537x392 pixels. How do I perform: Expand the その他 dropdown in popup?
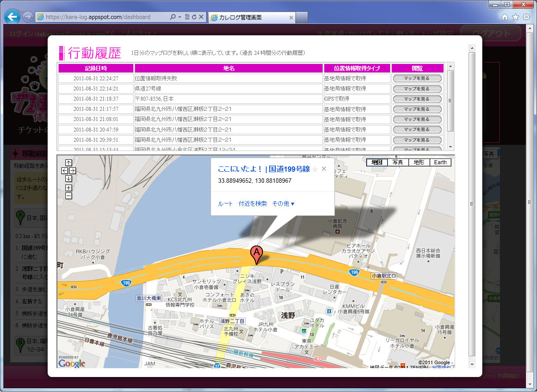pos(283,204)
